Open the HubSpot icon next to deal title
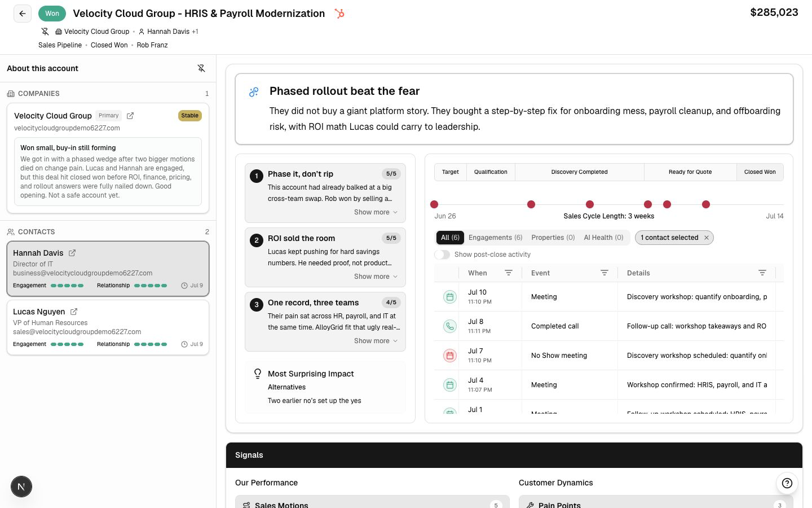Image resolution: width=812 pixels, height=508 pixels. pyautogui.click(x=339, y=14)
